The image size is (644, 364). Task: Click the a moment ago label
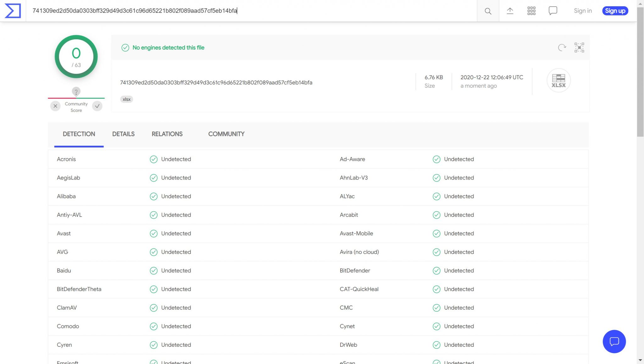479,86
